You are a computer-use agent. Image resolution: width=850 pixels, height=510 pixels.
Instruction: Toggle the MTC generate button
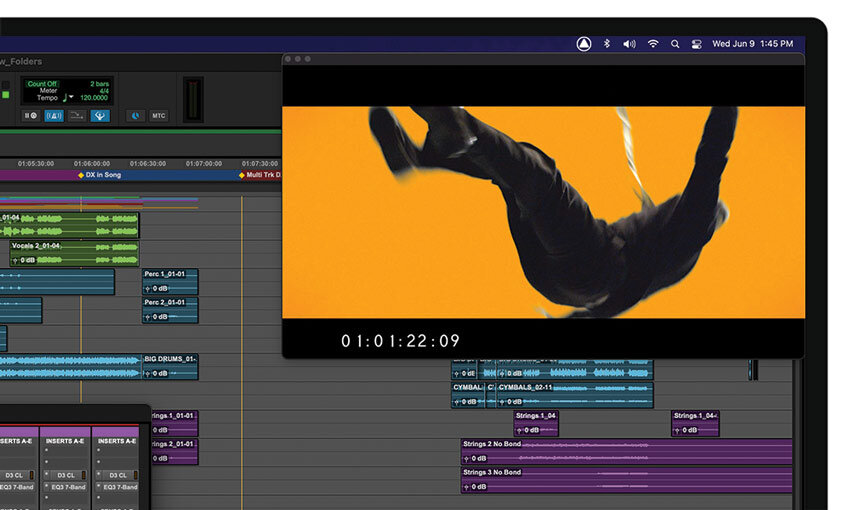(158, 115)
